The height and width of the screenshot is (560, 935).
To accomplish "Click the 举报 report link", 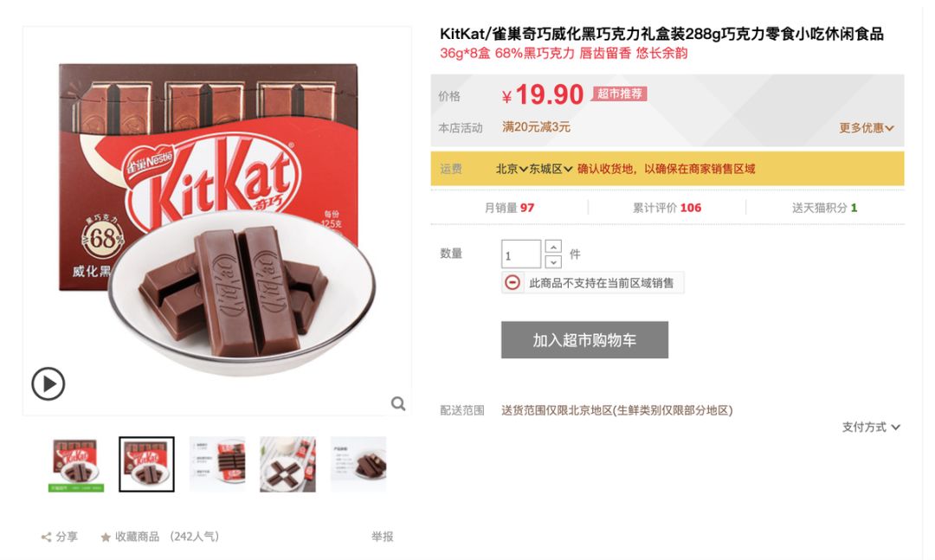I will [x=383, y=537].
